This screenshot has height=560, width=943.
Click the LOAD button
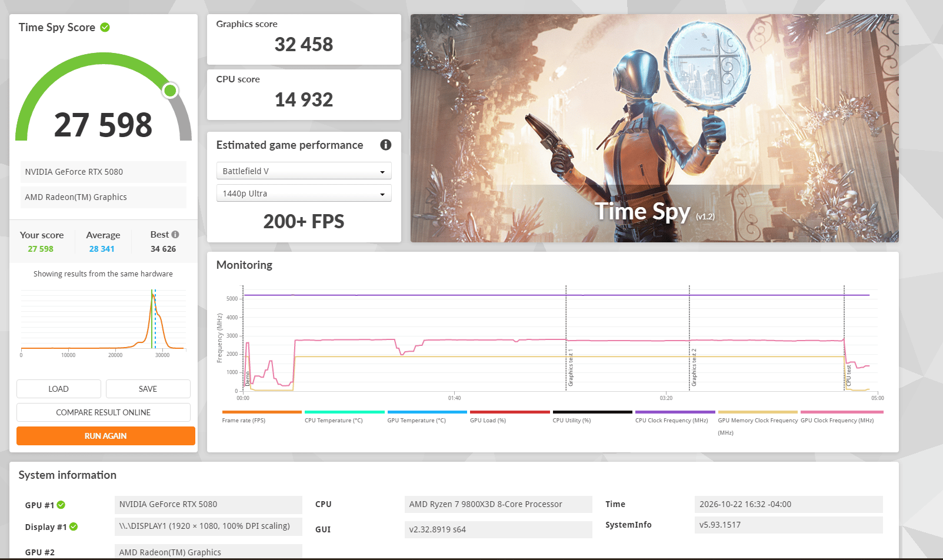tap(59, 389)
